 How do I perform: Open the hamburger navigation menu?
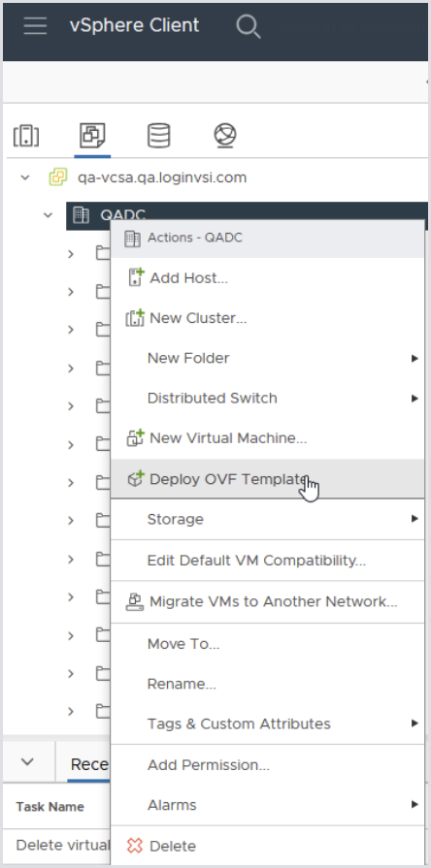(x=35, y=25)
